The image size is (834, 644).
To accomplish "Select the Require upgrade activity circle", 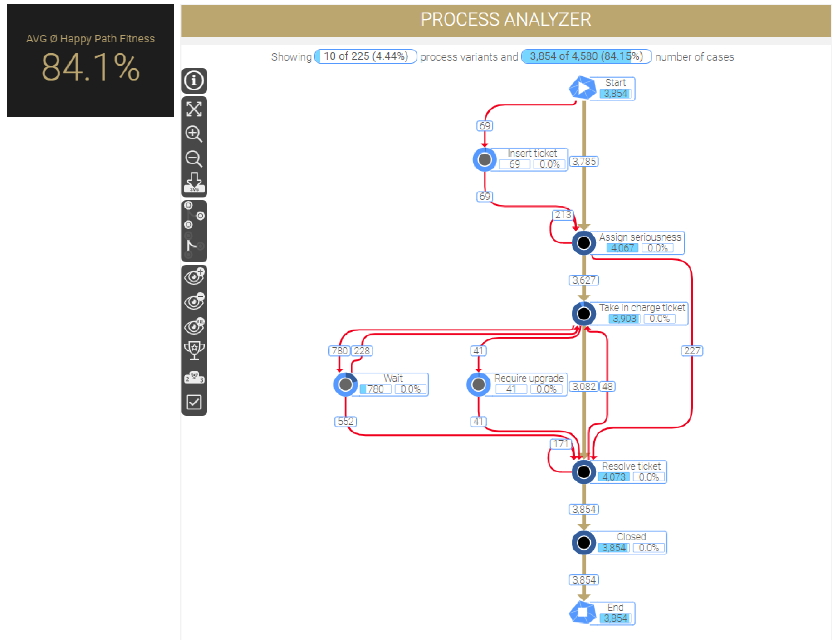I will [x=479, y=385].
